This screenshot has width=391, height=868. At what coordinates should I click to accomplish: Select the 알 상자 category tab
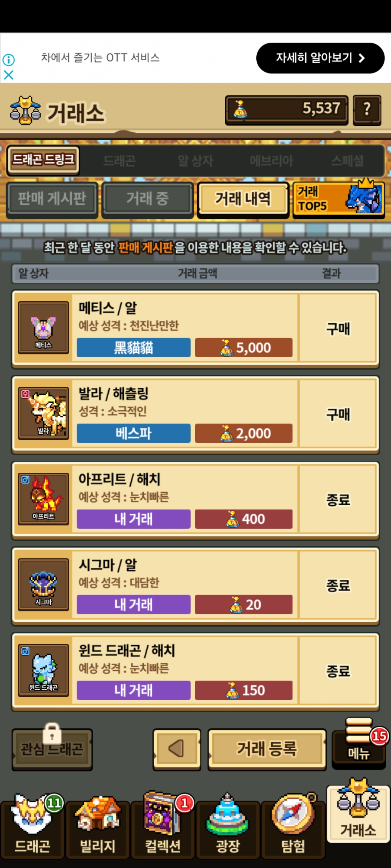click(x=195, y=161)
